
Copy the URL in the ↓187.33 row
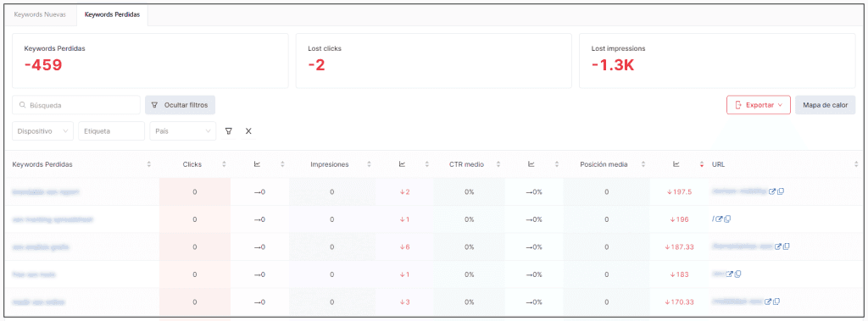point(786,246)
